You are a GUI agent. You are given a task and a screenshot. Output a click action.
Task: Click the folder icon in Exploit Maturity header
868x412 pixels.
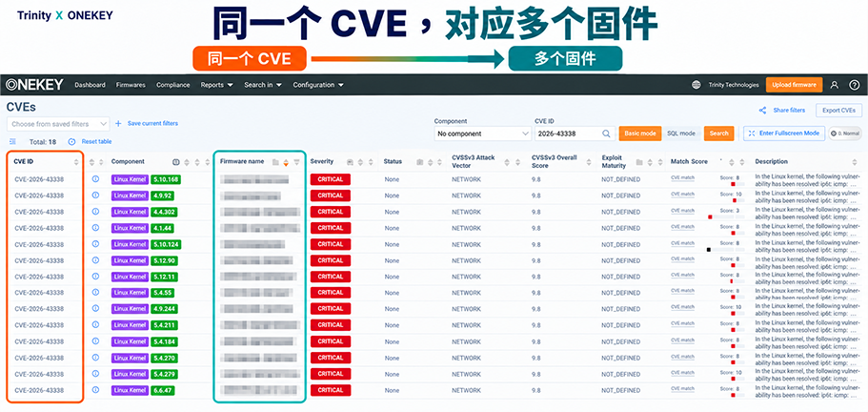click(639, 162)
